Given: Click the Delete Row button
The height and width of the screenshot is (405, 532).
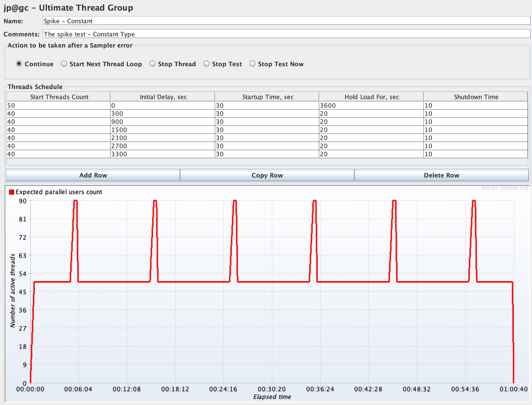Looking at the screenshot, I should point(441,175).
